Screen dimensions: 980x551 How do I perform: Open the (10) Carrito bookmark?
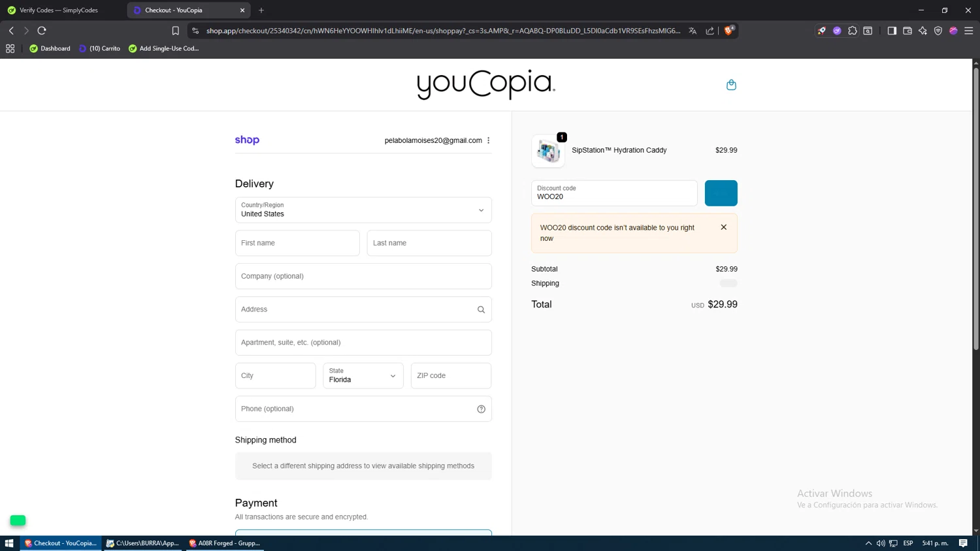pyautogui.click(x=99, y=48)
